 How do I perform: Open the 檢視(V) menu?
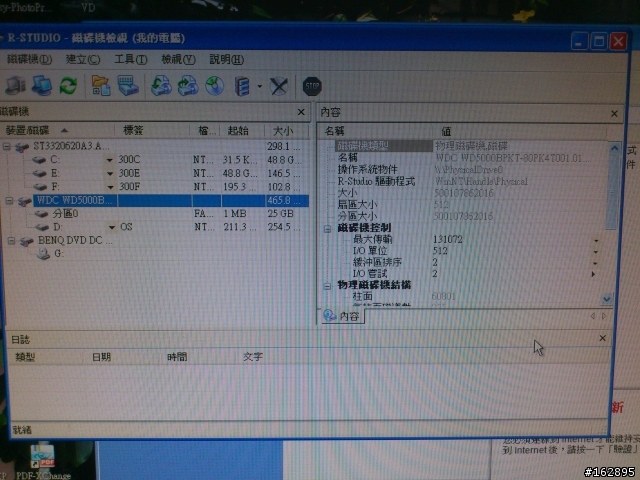pyautogui.click(x=178, y=60)
